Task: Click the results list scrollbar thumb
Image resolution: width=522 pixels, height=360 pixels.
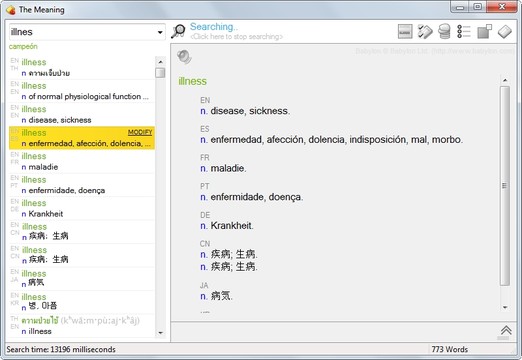Action: click(x=160, y=73)
